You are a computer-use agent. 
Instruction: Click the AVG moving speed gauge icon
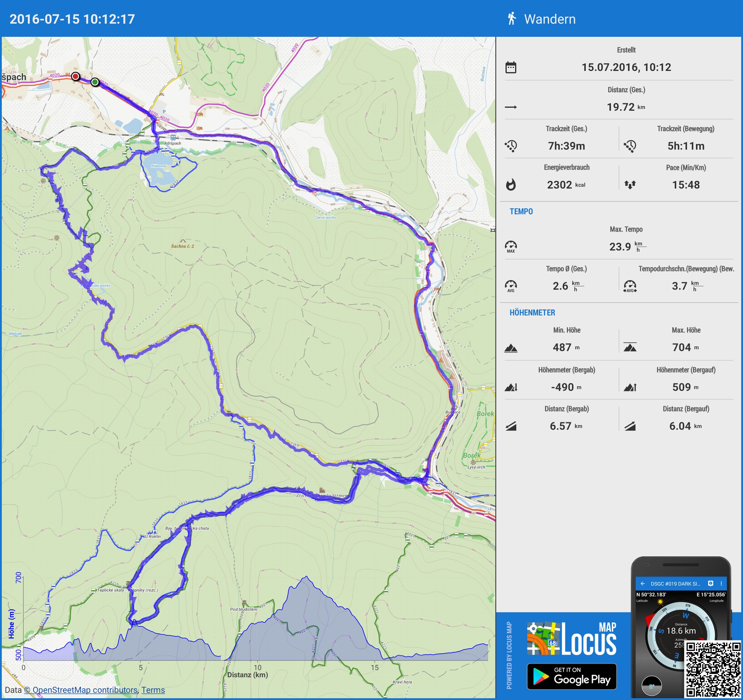coord(630,286)
